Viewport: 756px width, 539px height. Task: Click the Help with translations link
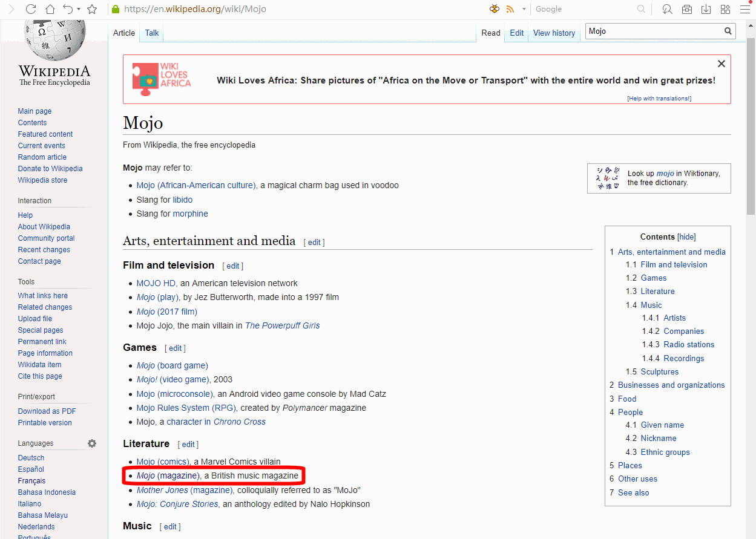coord(659,99)
